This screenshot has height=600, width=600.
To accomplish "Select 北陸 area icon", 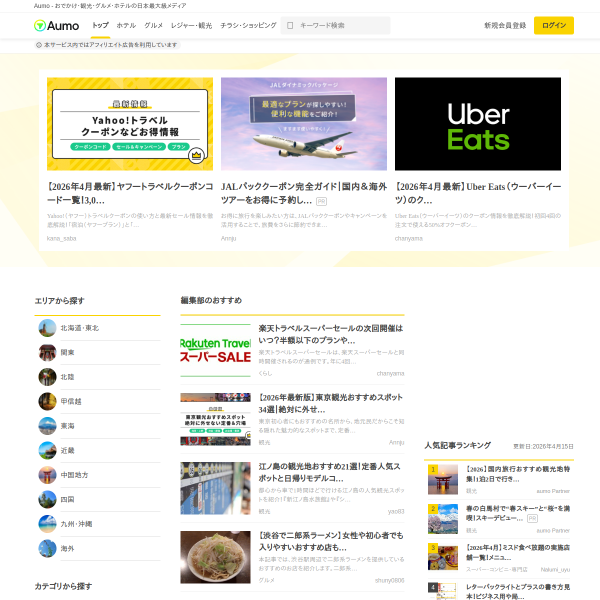I will pyautogui.click(x=47, y=377).
